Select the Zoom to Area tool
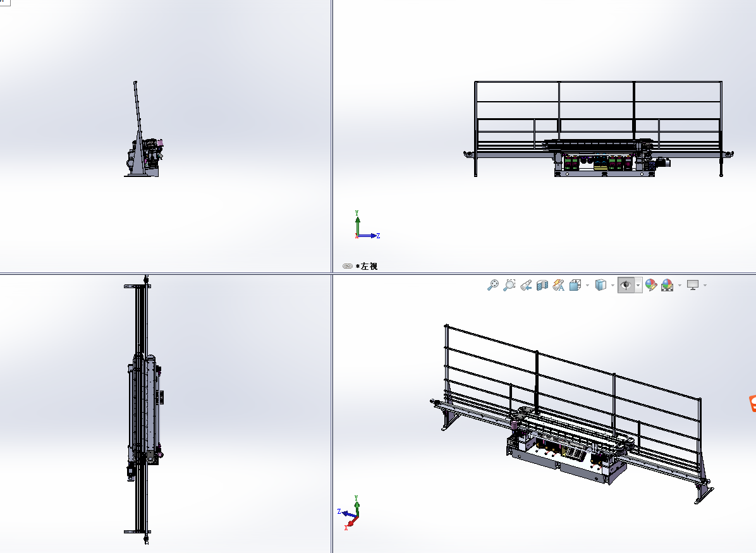The image size is (756, 553). tap(509, 286)
